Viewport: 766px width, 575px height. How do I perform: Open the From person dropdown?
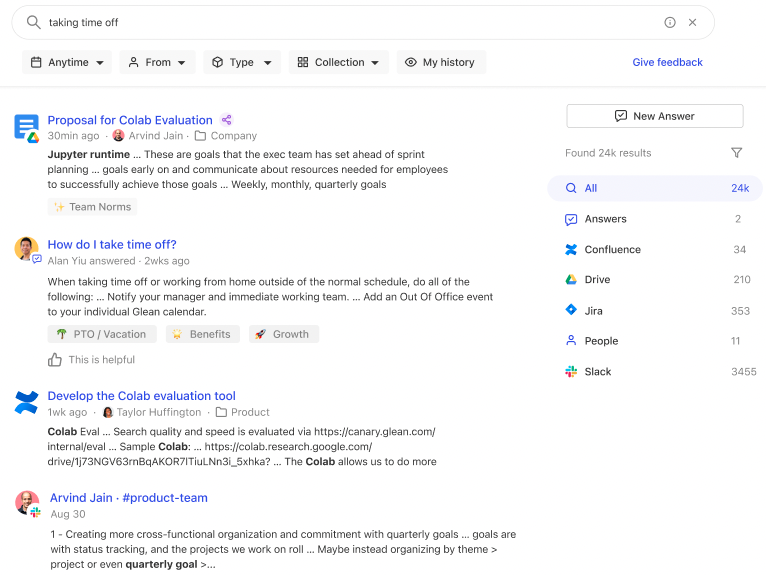157,62
